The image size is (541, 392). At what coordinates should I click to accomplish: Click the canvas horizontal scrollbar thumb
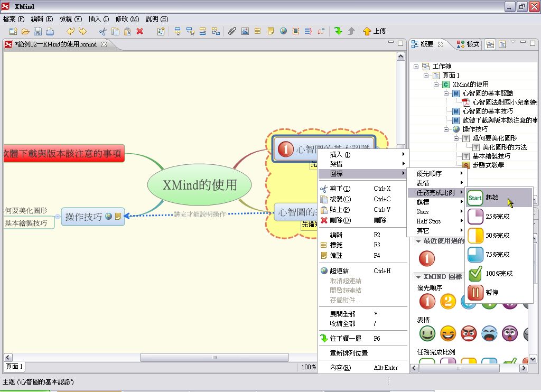pyautogui.click(x=214, y=358)
